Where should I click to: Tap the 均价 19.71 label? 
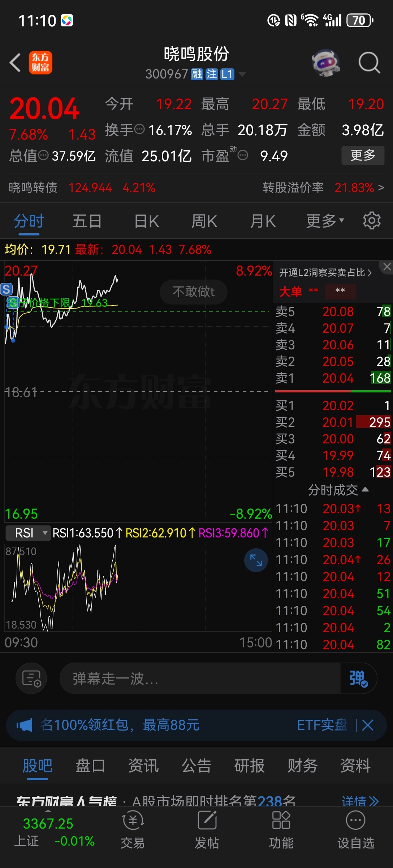[x=38, y=249]
